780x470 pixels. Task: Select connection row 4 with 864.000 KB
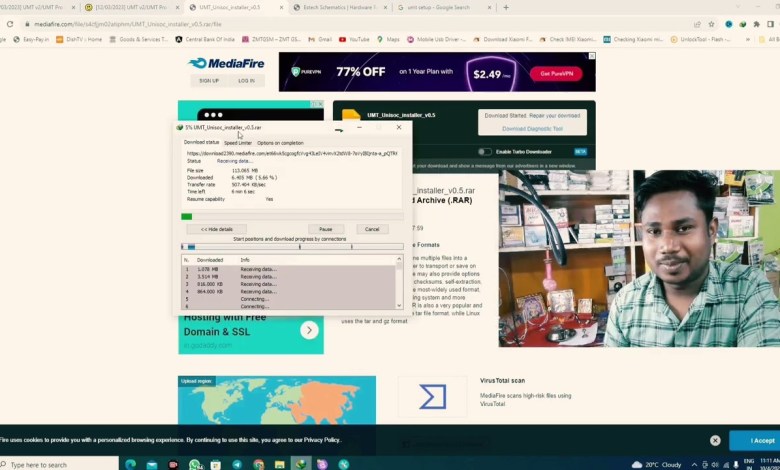(x=289, y=291)
